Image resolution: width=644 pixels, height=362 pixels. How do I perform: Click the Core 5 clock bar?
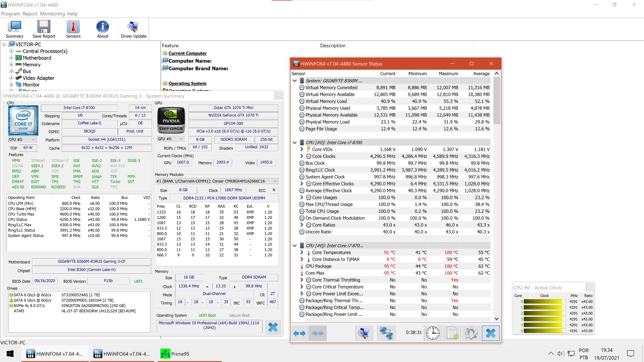click(x=545, y=331)
